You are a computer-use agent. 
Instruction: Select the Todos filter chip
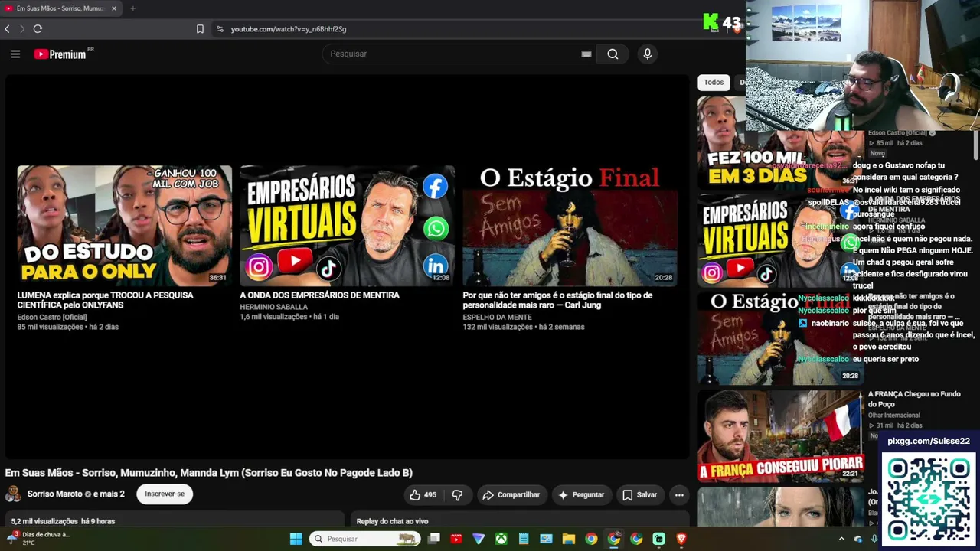click(x=714, y=83)
